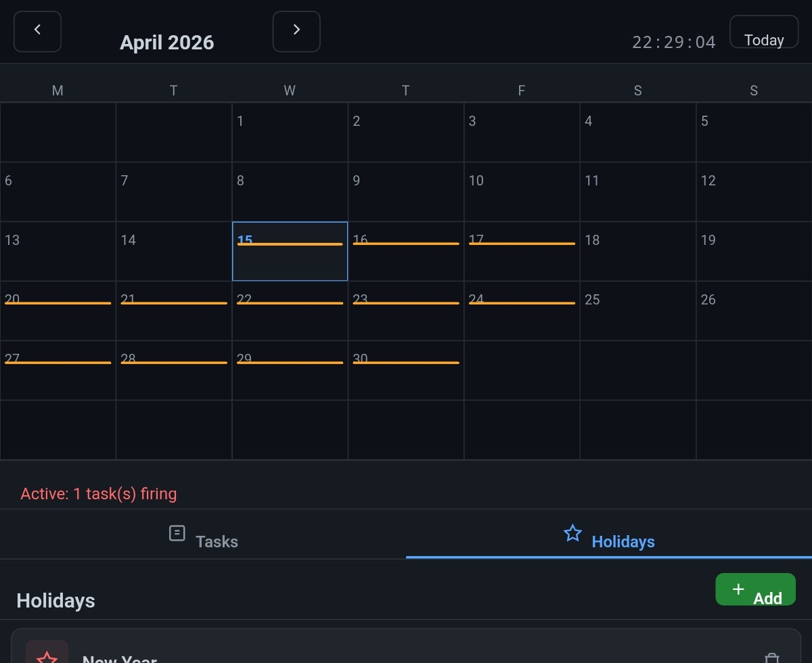Select April 4 in the calendar
The image size is (812, 663).
(x=638, y=132)
